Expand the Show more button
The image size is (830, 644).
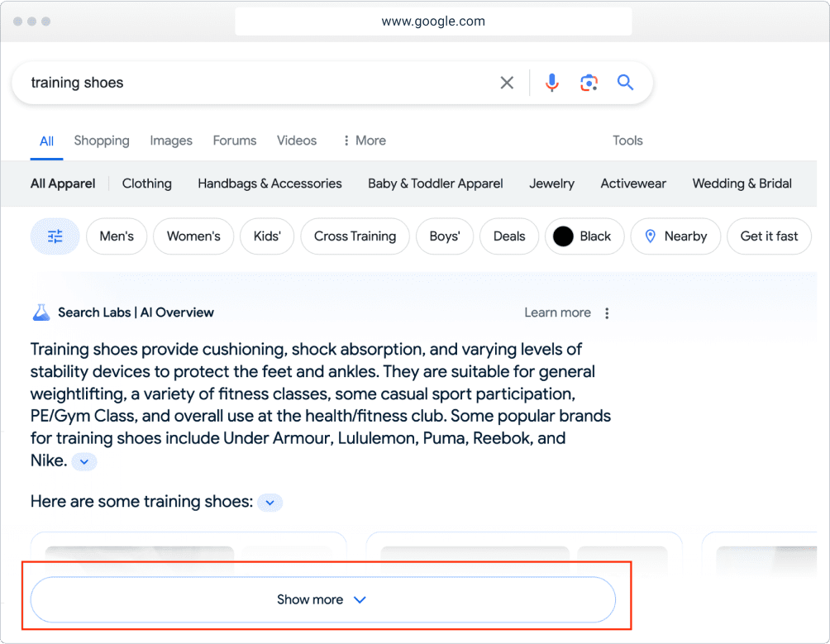click(322, 599)
